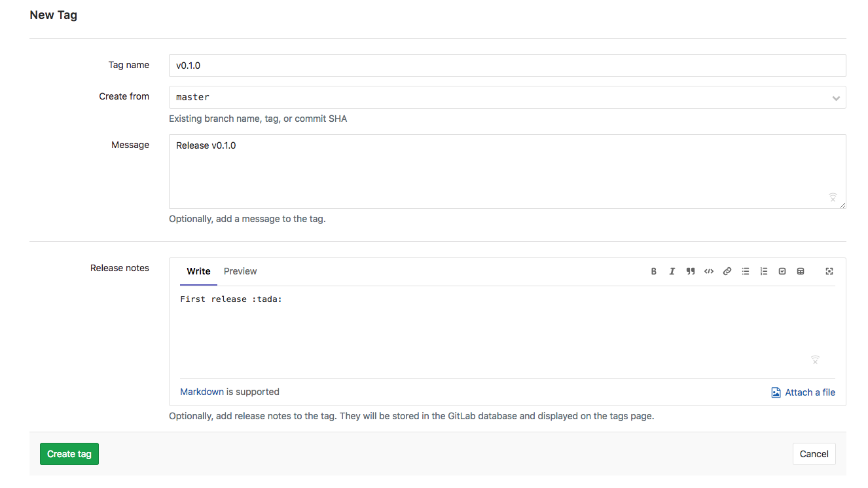The width and height of the screenshot is (868, 488).
Task: Switch to the Preview tab
Action: pyautogui.click(x=240, y=271)
